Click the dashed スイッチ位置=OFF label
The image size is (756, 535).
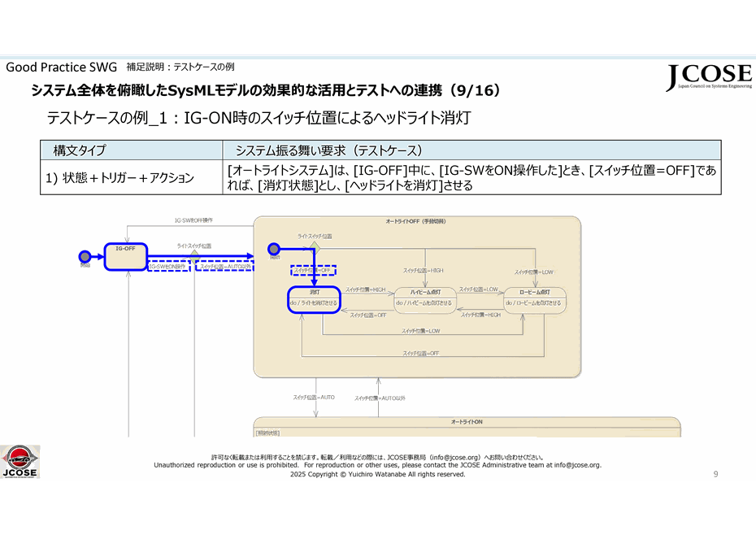pyautogui.click(x=314, y=271)
